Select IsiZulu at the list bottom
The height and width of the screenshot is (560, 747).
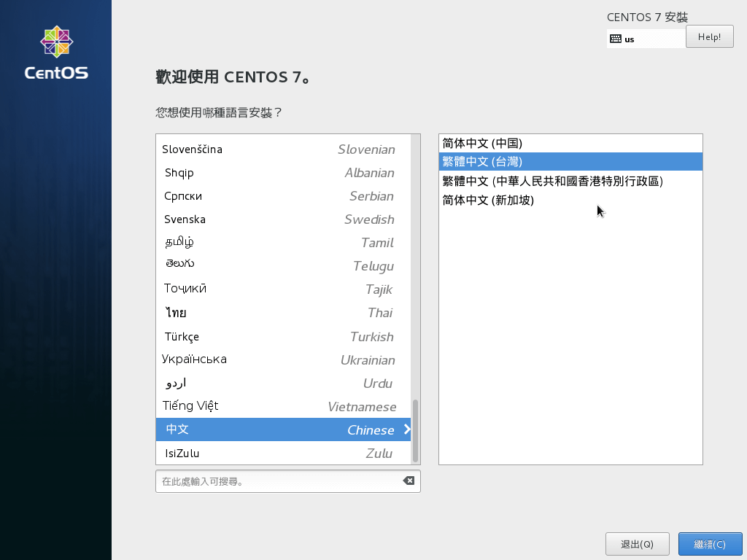pyautogui.click(x=241, y=453)
